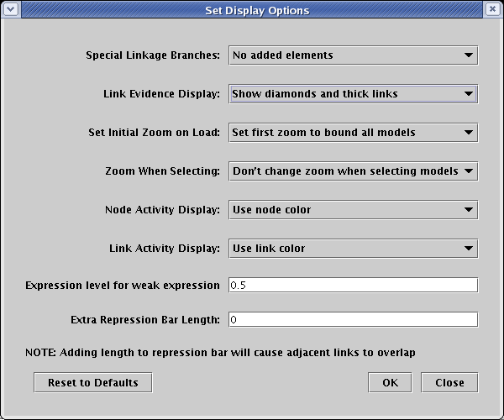Click the 'Zoom When Selecting:' label
Screen dimensions: 504x420
coord(162,171)
